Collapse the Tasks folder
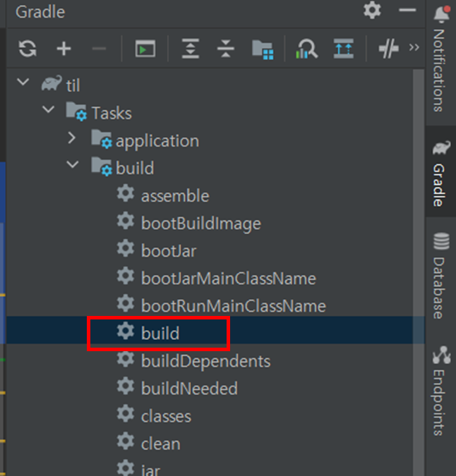456x476 pixels. (48, 109)
